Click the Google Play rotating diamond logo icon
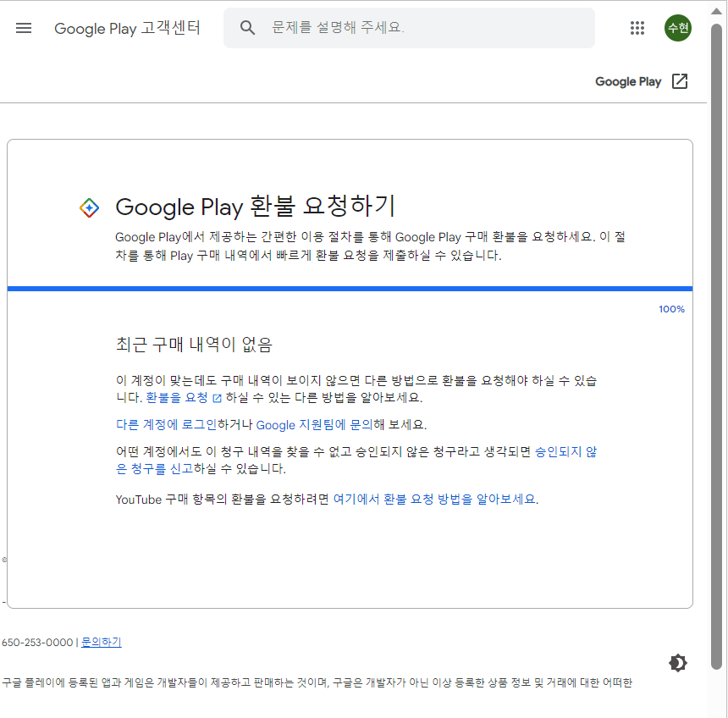 [89, 207]
